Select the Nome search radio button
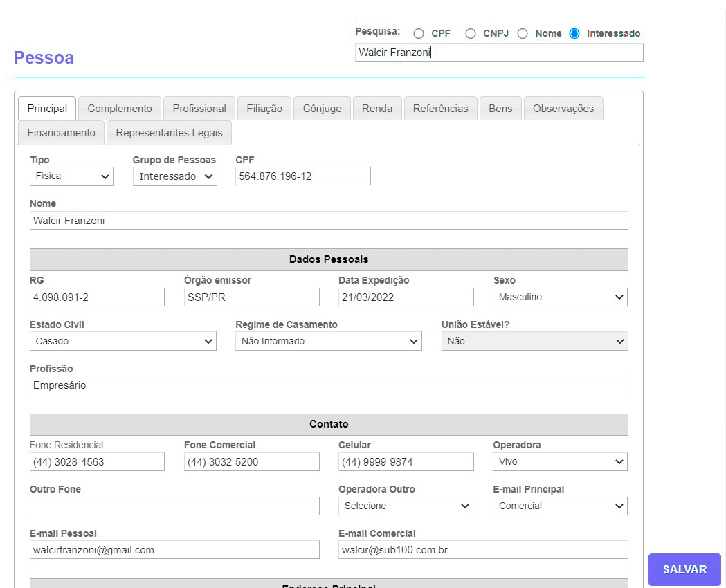 click(x=523, y=34)
